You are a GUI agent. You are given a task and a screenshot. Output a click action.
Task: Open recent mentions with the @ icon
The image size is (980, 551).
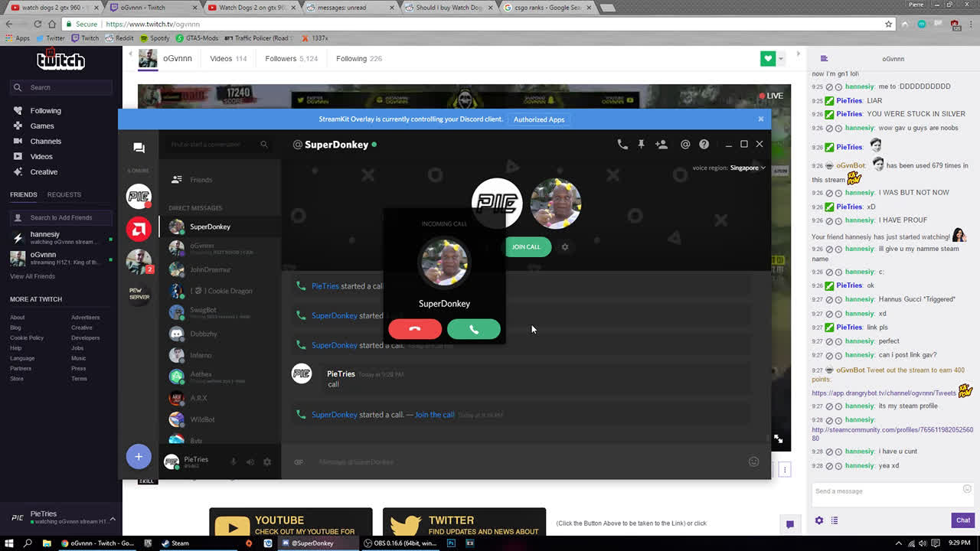click(x=685, y=144)
